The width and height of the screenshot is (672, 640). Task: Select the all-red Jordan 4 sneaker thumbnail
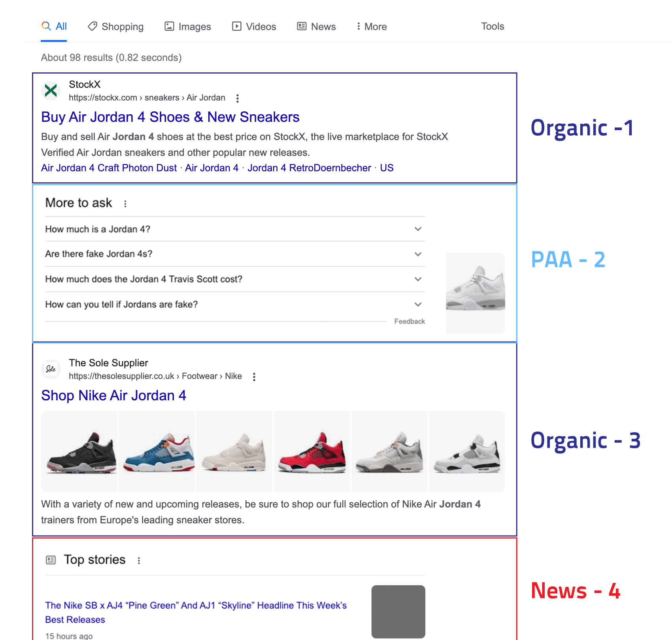click(x=312, y=451)
